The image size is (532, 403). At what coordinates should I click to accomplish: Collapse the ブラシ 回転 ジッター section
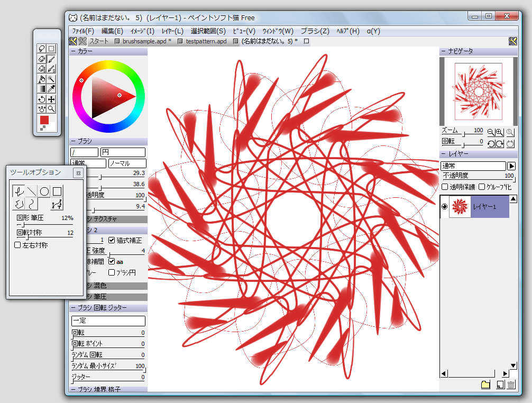(x=108, y=308)
